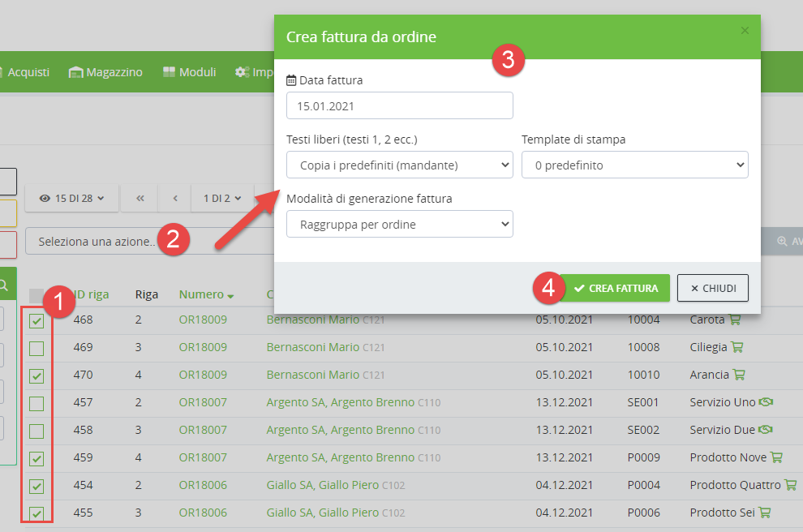Open the Seleziona una azione dropdown
This screenshot has width=803, height=532.
click(x=146, y=241)
